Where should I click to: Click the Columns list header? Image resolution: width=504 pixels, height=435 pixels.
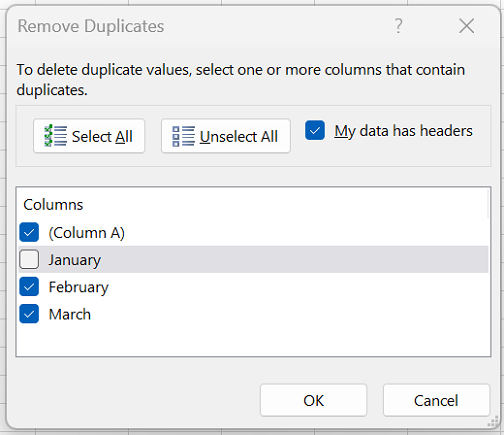click(x=53, y=205)
